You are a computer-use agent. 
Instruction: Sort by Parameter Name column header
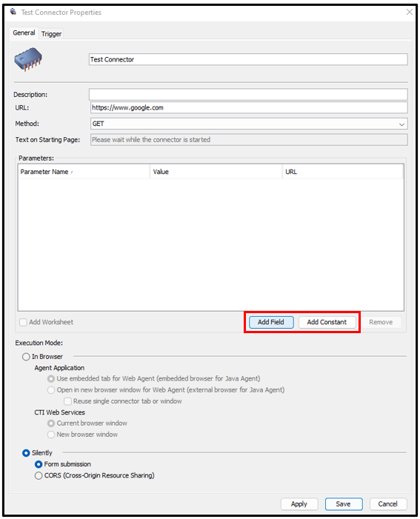(84, 172)
